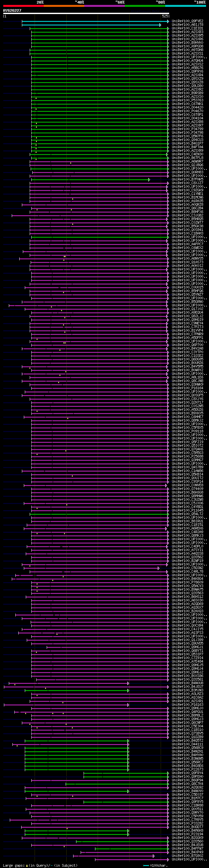Select hit label UniRef100_P53763
Image resolution: width=209 pixels, height=868 pixels.
pyautogui.click(x=187, y=100)
